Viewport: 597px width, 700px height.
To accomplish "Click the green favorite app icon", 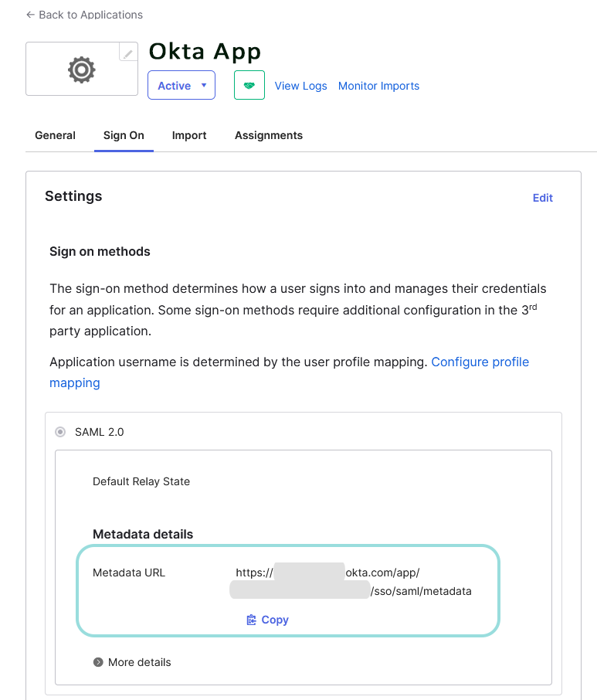I will [249, 85].
